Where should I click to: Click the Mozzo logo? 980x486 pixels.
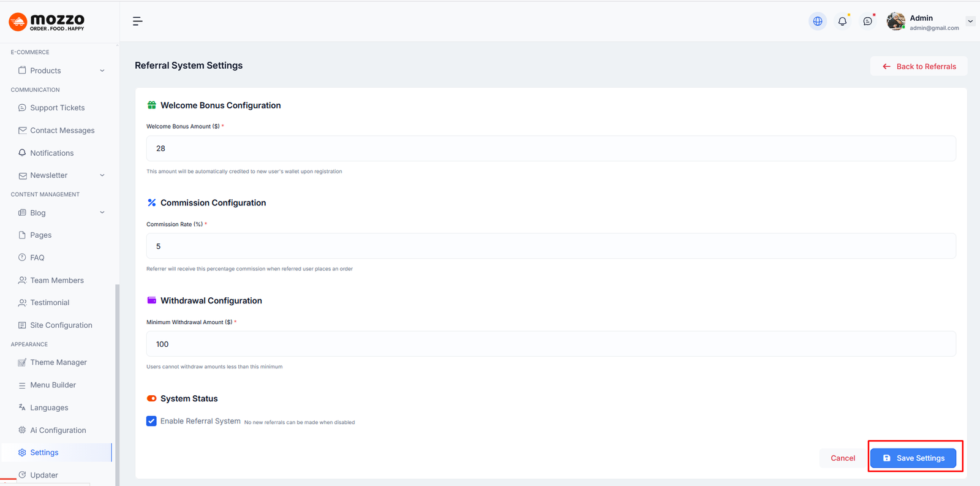coord(47,22)
